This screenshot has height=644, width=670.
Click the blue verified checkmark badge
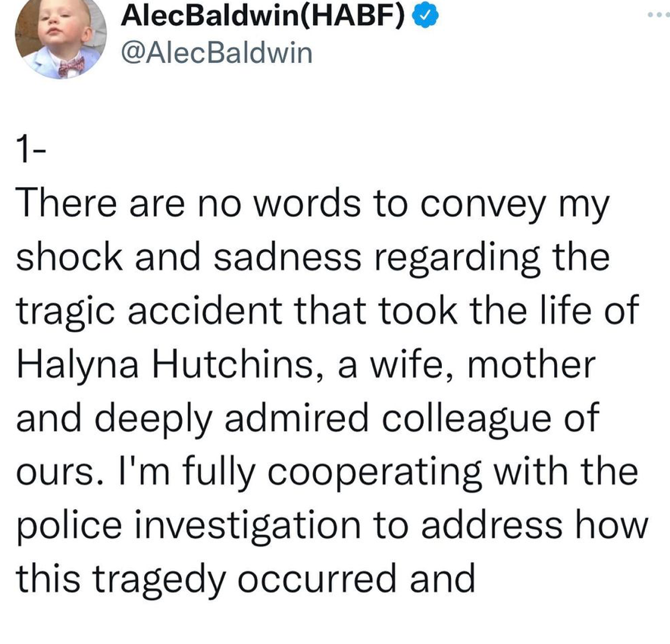pos(425,16)
